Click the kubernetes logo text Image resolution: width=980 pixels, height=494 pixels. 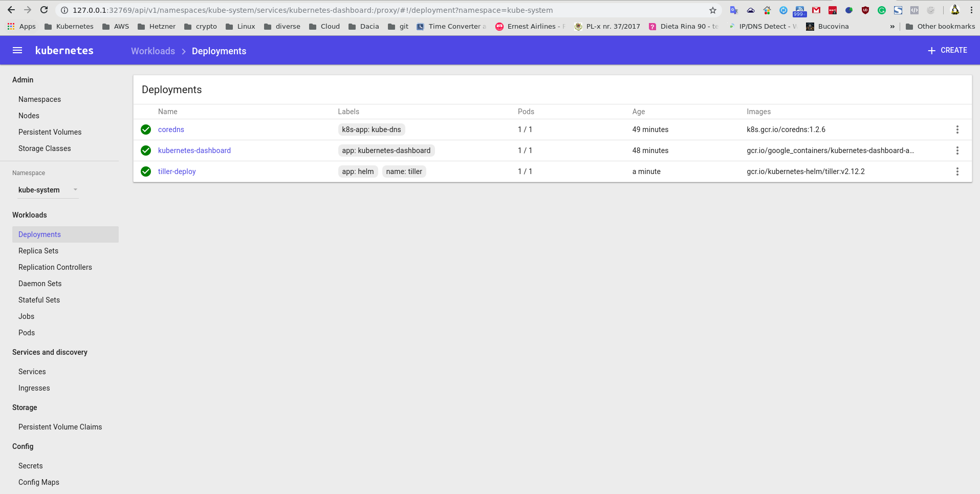(x=64, y=50)
